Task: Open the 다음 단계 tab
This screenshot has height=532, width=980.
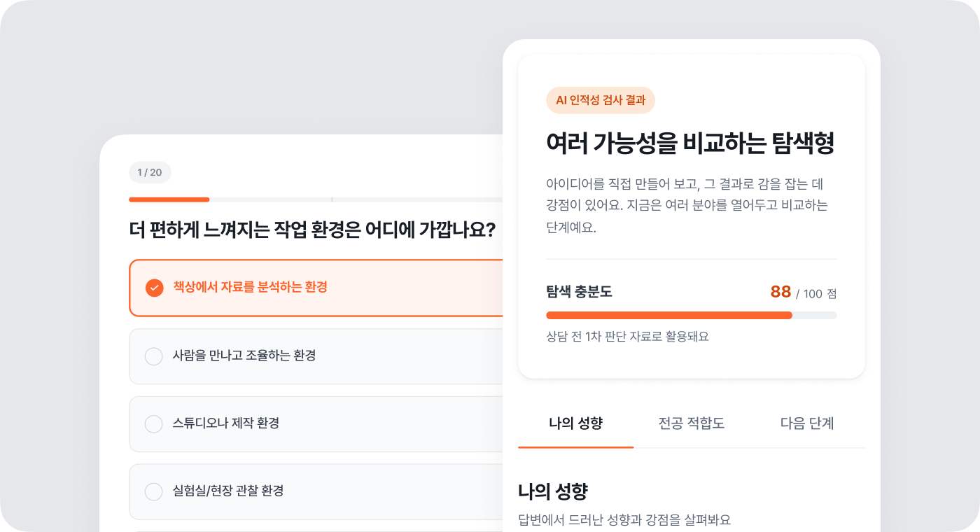Action: pos(807,423)
